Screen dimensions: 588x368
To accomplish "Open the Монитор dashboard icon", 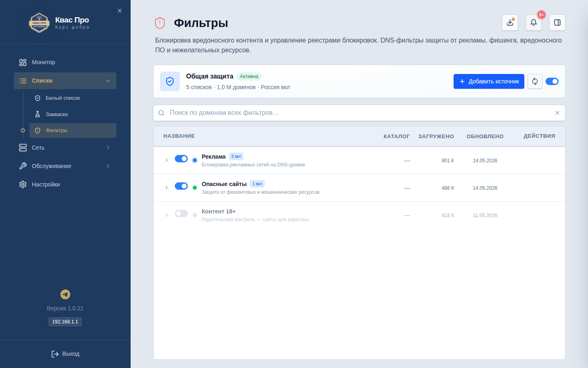I will tap(23, 63).
